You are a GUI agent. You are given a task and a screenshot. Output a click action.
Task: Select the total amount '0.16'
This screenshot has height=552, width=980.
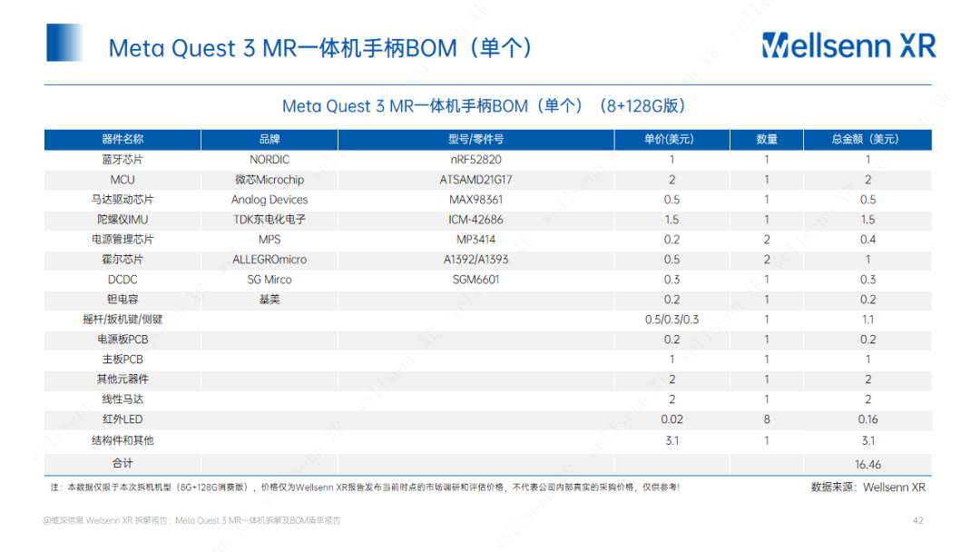(867, 419)
